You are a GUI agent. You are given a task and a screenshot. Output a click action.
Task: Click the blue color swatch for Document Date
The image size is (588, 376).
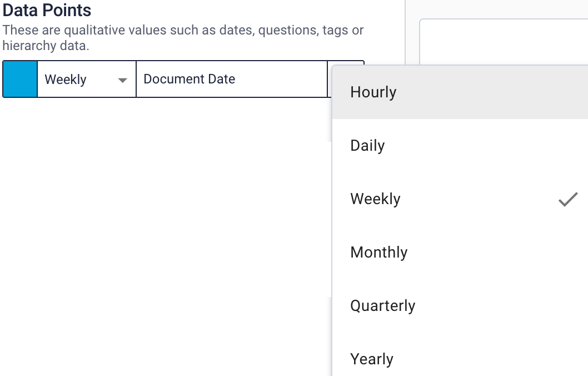click(x=19, y=79)
